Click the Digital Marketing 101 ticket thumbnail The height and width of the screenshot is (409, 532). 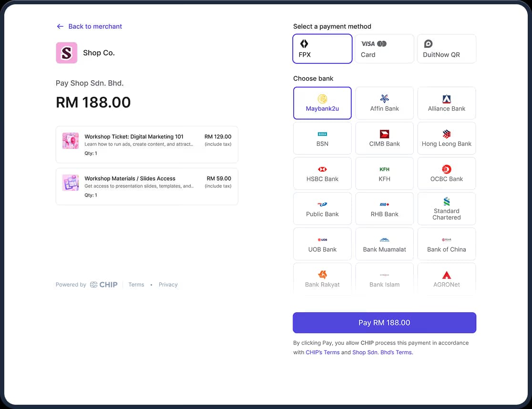(x=71, y=141)
